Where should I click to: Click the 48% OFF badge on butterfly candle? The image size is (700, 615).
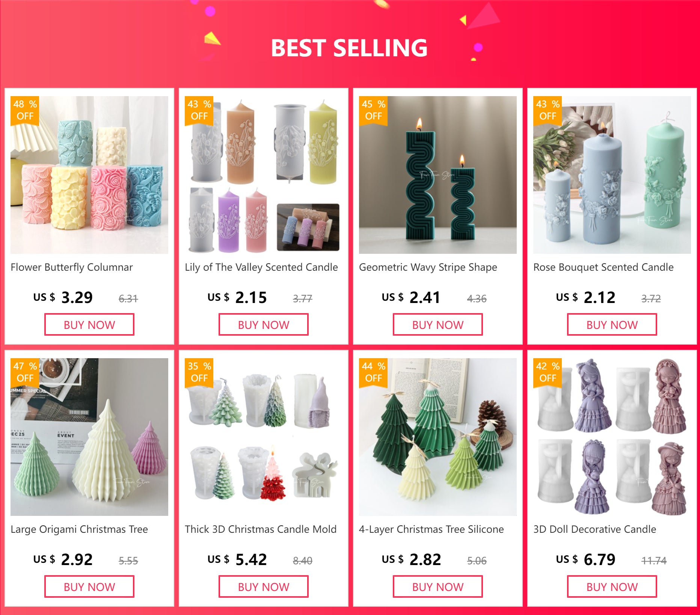pyautogui.click(x=25, y=110)
